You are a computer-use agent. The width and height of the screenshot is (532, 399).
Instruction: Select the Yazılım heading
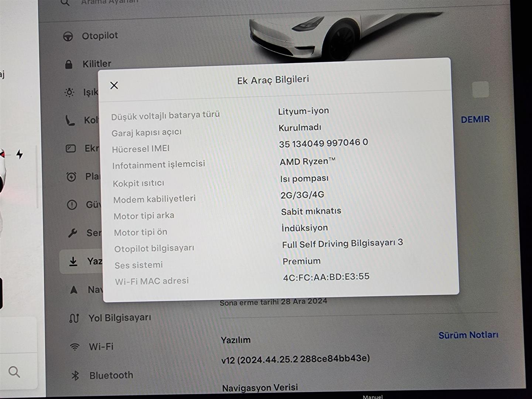point(236,340)
